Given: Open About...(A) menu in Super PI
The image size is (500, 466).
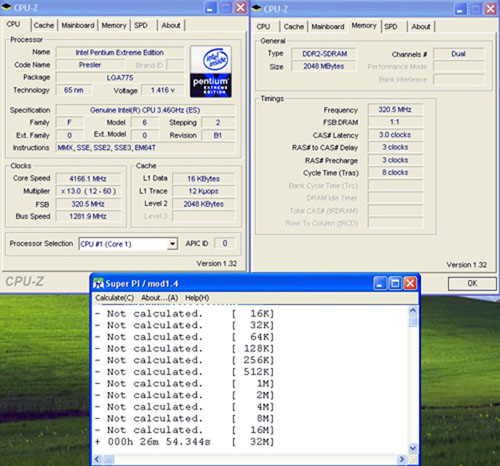Looking at the screenshot, I should click(x=159, y=298).
